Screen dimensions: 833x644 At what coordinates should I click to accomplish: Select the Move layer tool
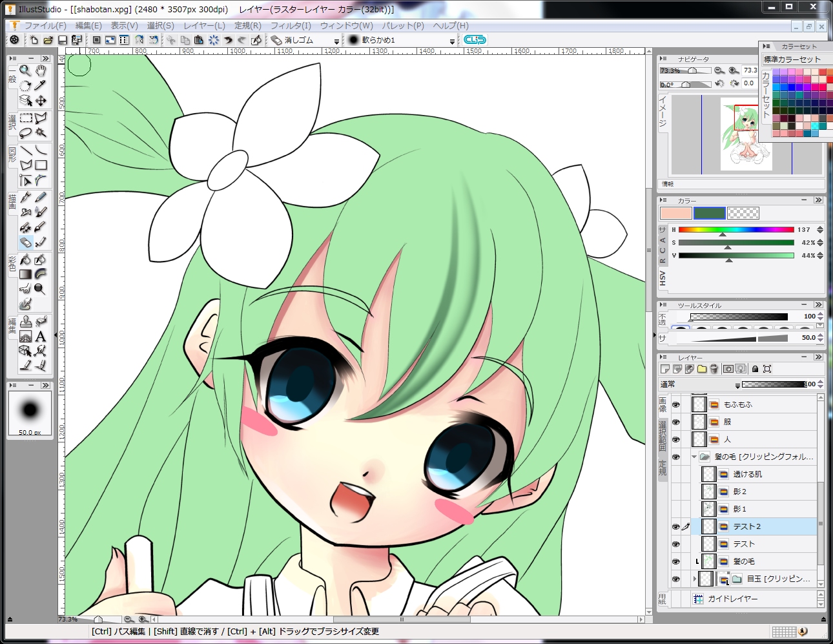[41, 101]
